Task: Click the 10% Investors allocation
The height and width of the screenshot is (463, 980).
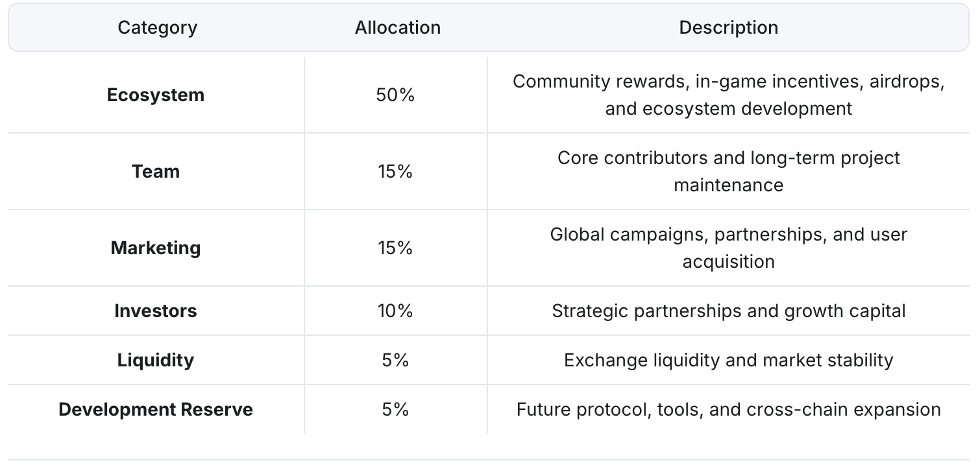Action: pyautogui.click(x=395, y=311)
